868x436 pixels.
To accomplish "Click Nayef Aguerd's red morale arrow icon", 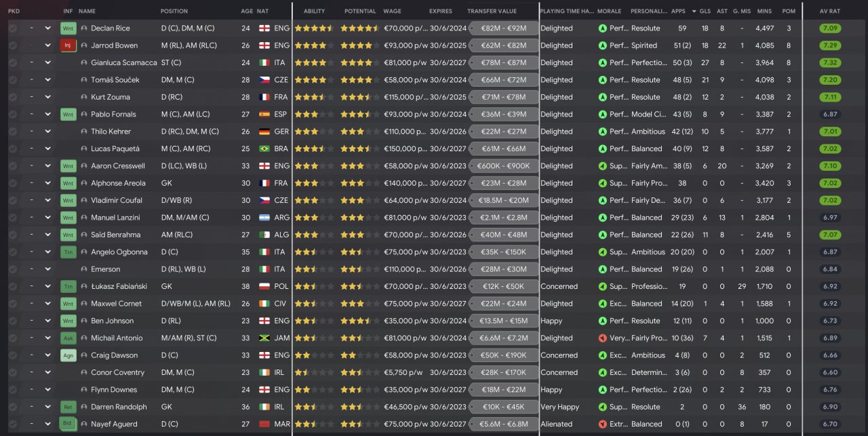I will pyautogui.click(x=603, y=424).
